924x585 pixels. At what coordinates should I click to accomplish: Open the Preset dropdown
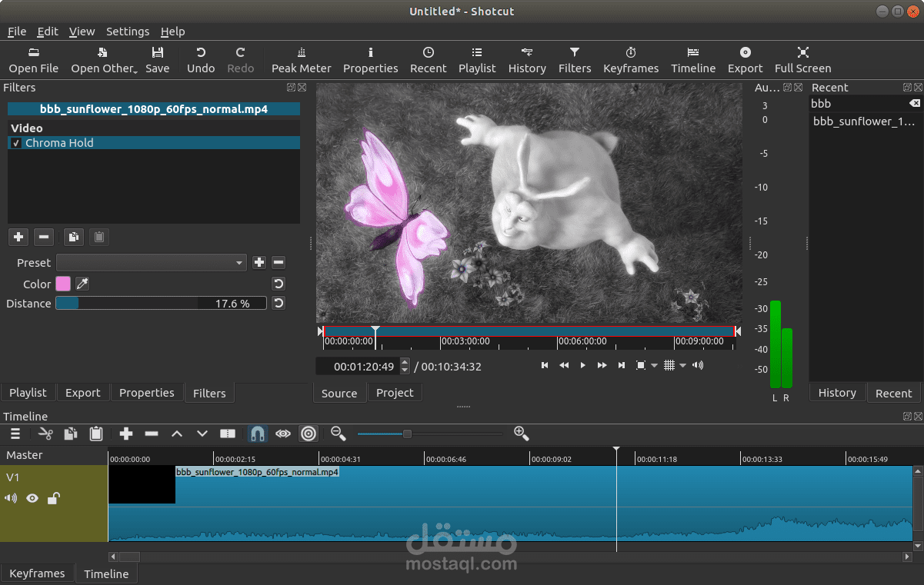[x=151, y=262]
